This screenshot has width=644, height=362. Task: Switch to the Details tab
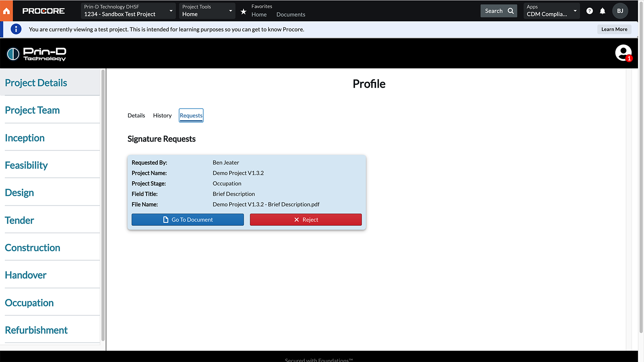tap(136, 115)
